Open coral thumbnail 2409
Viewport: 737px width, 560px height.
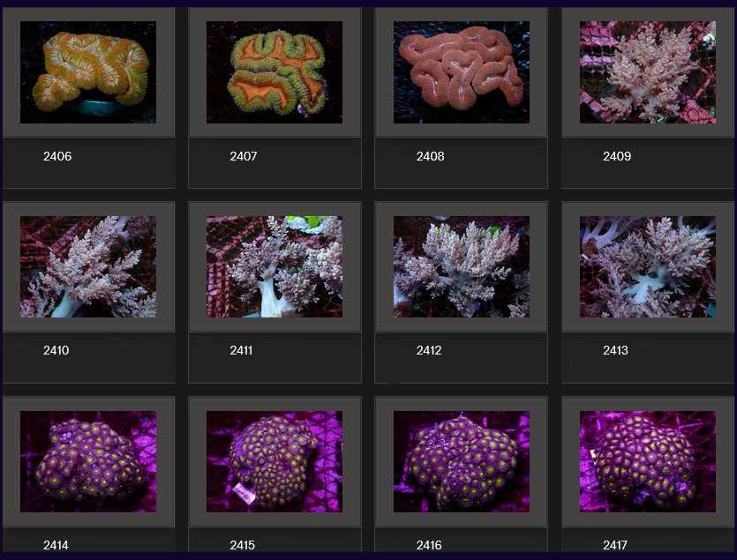[x=648, y=72]
